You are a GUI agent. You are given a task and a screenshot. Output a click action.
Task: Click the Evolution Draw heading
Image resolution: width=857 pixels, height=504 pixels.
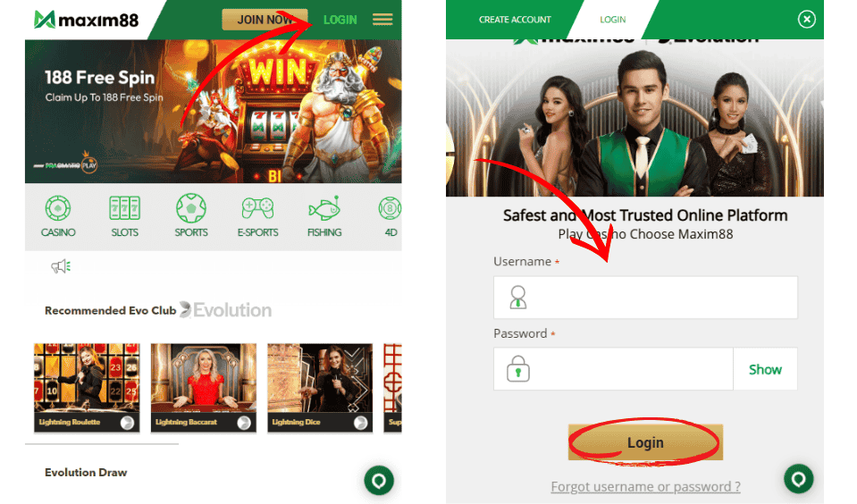point(86,473)
